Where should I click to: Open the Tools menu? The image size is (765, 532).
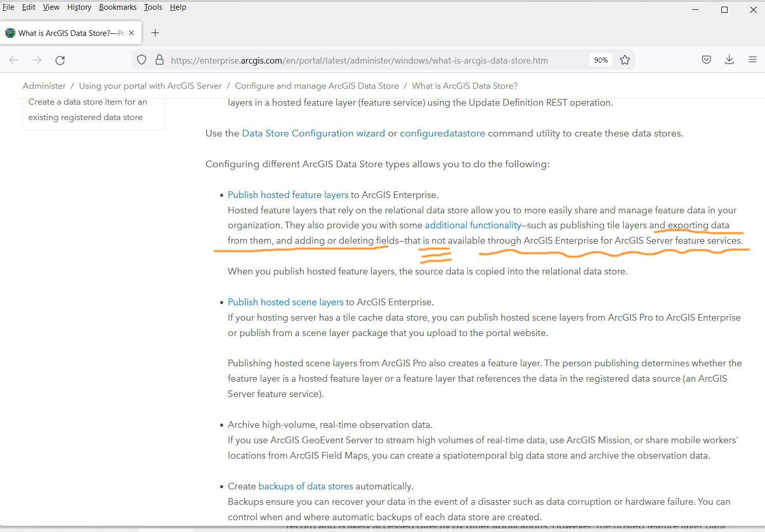click(x=153, y=7)
